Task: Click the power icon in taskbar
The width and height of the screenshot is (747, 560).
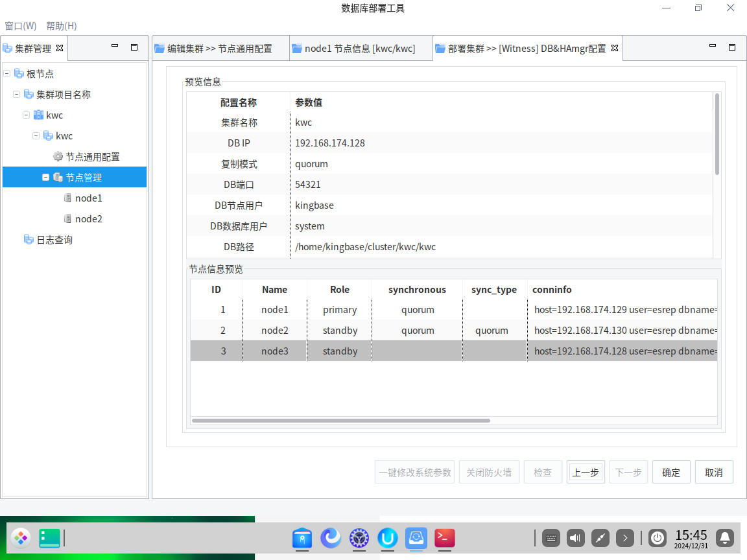Action: (x=658, y=537)
